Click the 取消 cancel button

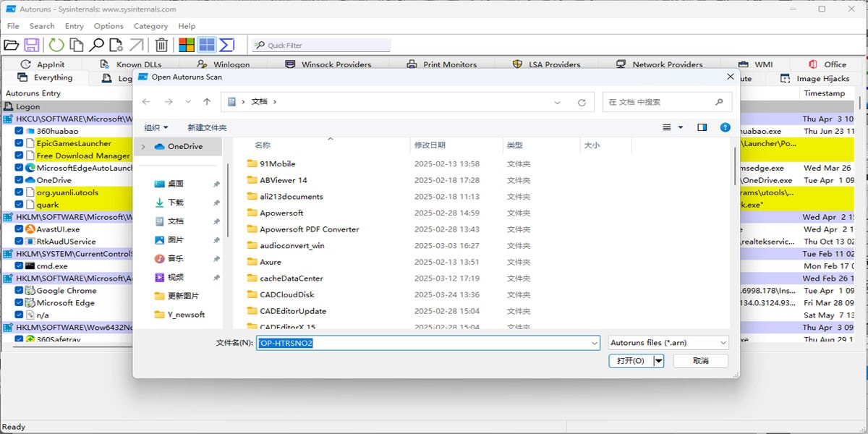[701, 360]
